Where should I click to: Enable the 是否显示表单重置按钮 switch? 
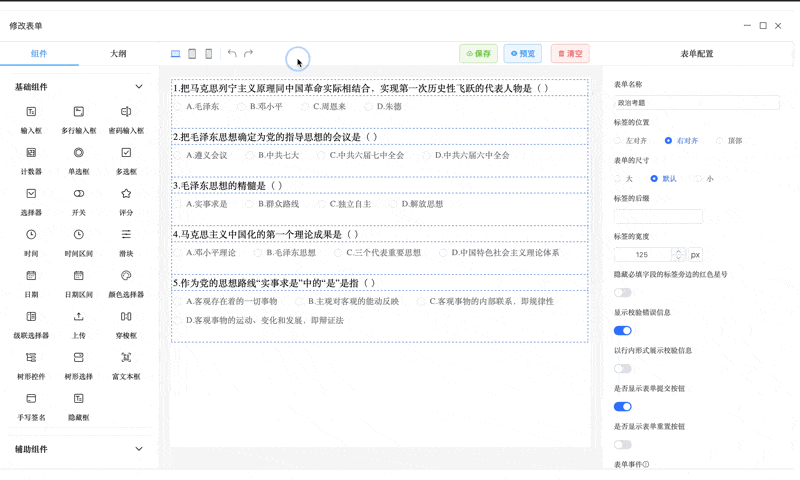pyautogui.click(x=623, y=444)
